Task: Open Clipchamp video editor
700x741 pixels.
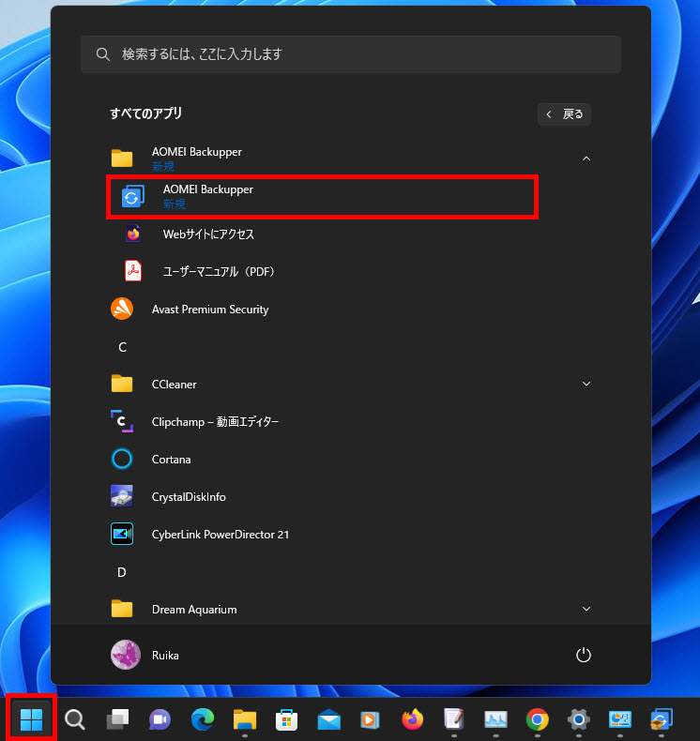Action: point(215,422)
